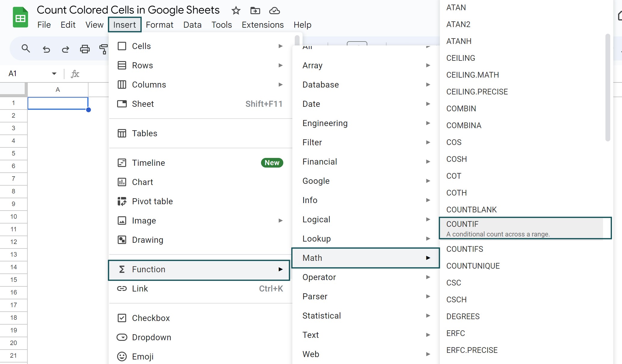622x364 pixels.
Task: Insert a new Sheet
Action: 200,104
